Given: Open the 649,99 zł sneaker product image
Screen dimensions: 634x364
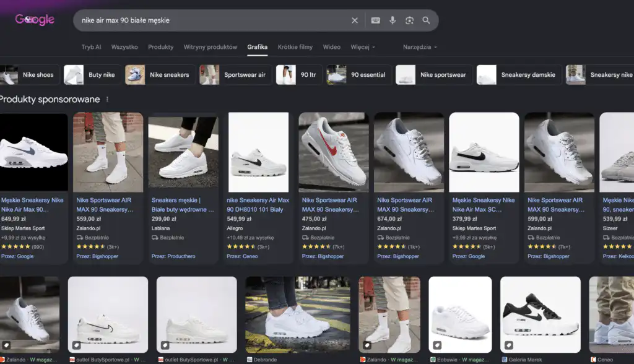Looking at the screenshot, I should click(33, 152).
